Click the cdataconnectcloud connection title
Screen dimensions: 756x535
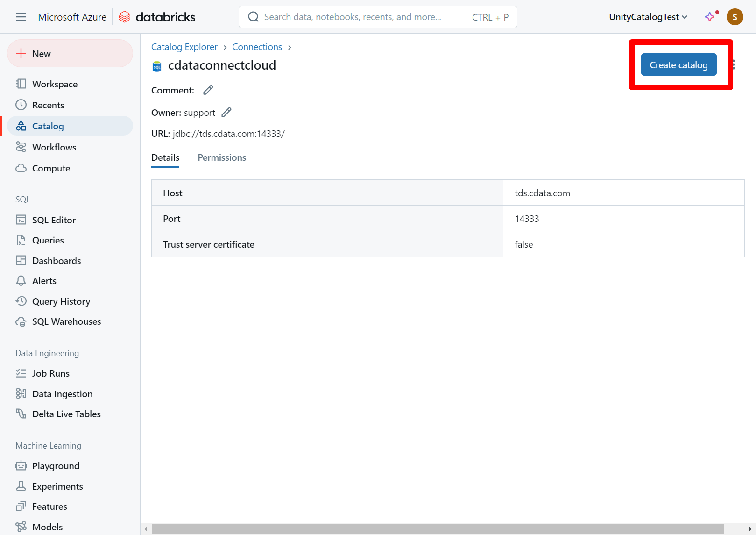click(x=222, y=65)
